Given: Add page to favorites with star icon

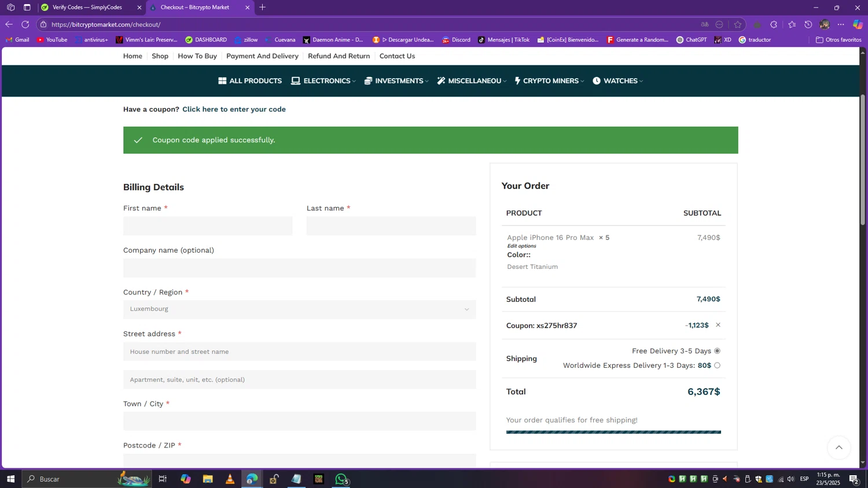Looking at the screenshot, I should pyautogui.click(x=737, y=24).
